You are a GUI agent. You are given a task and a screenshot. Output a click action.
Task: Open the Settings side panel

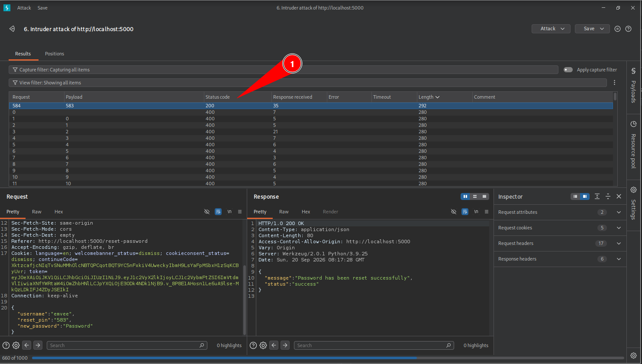[633, 203]
